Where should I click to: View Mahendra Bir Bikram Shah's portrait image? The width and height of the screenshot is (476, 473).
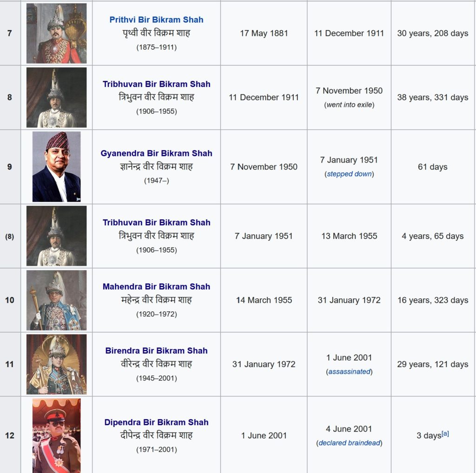coord(56,300)
